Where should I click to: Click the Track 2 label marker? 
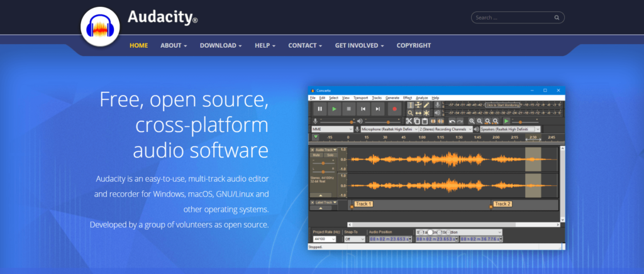coord(502,204)
